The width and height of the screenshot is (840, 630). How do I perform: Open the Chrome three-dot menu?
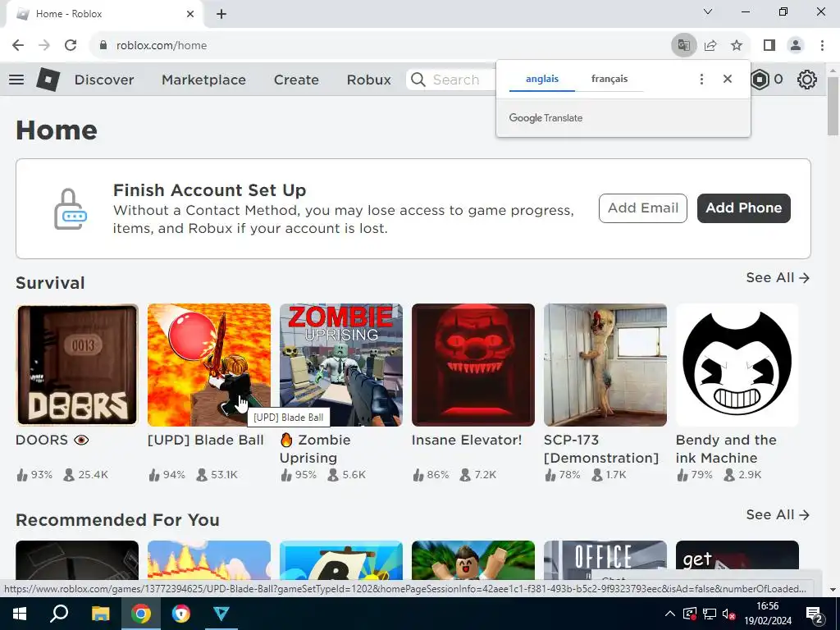822,46
